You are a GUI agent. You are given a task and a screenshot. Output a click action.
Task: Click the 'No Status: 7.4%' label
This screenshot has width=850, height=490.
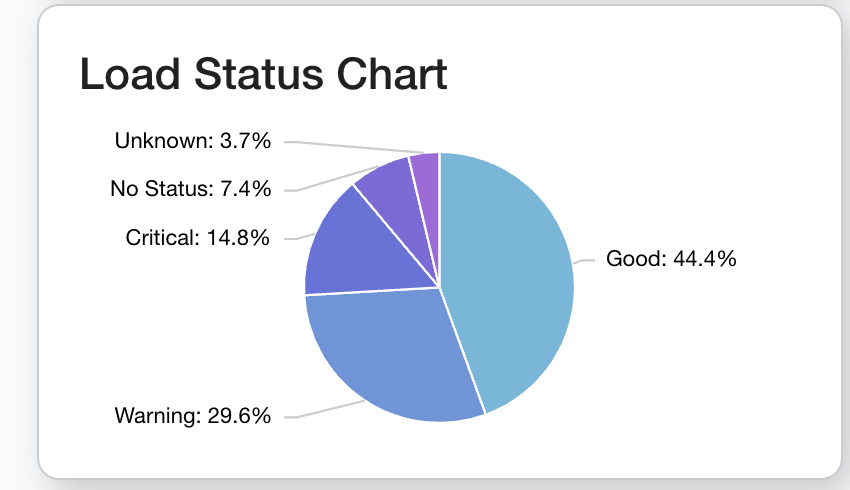point(190,189)
